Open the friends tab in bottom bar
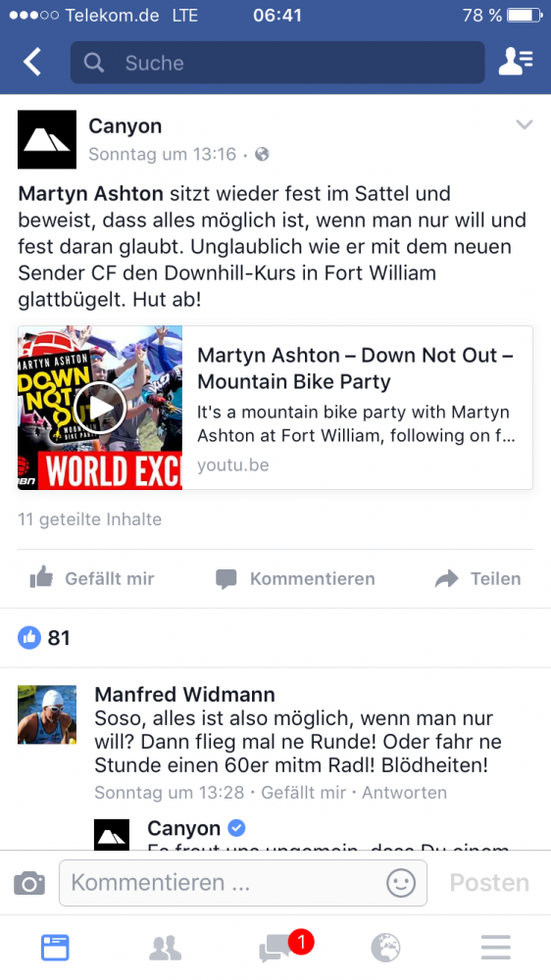The width and height of the screenshot is (551, 980). 165,948
